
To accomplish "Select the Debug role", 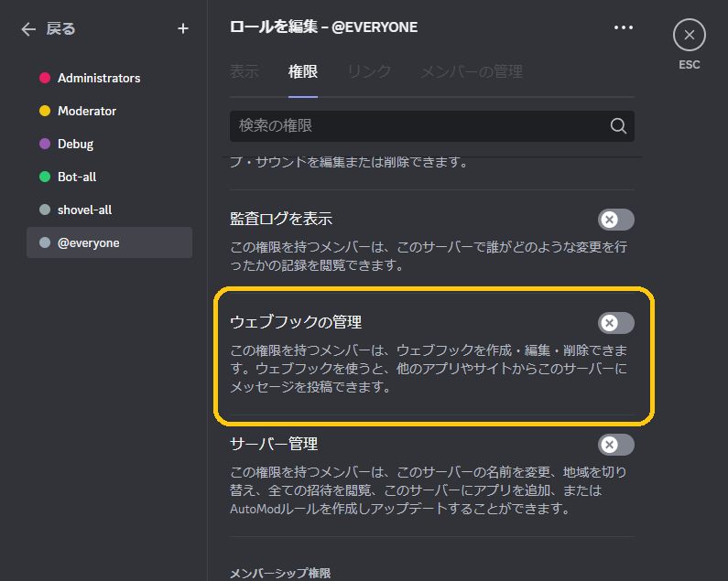I will tap(109, 144).
